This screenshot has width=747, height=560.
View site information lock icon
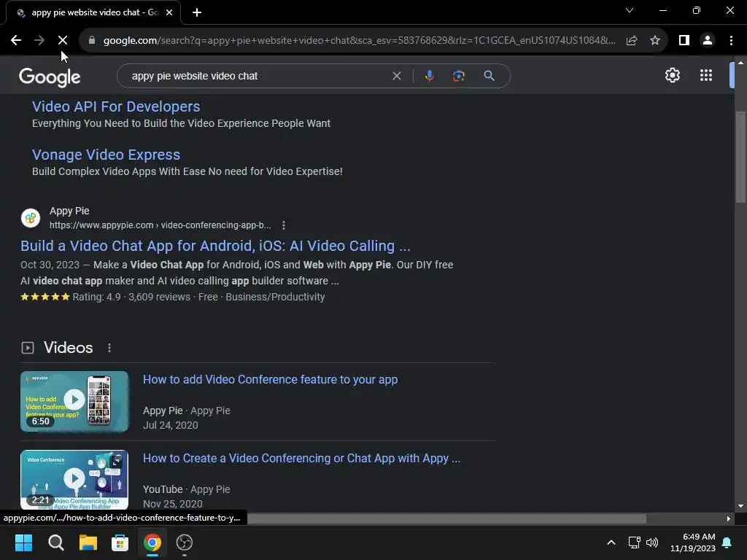92,41
